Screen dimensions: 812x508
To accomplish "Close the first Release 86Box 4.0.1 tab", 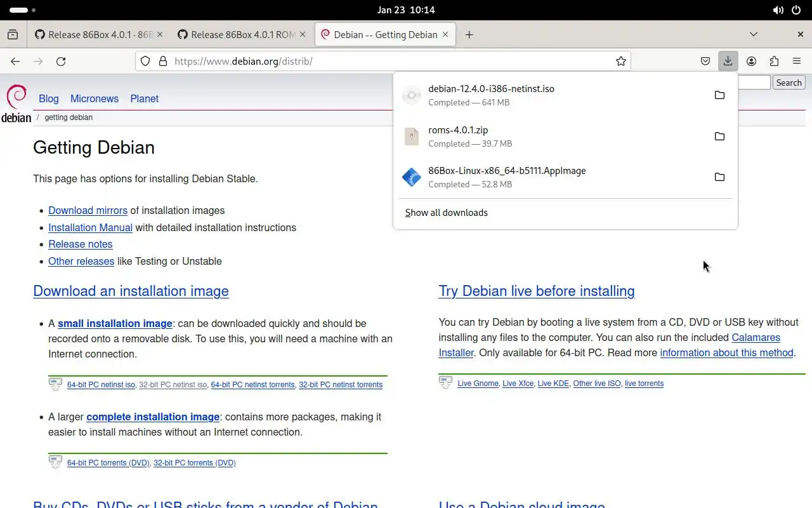I will coord(160,34).
